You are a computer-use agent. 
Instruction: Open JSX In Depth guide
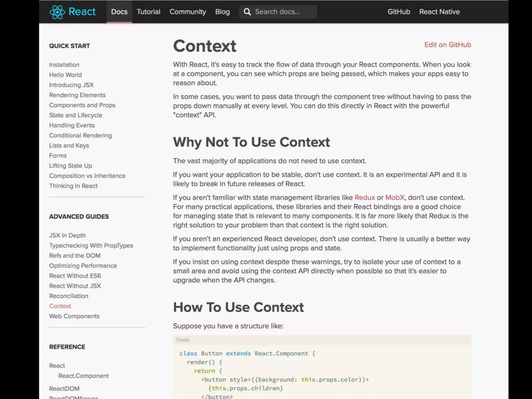[x=68, y=235]
